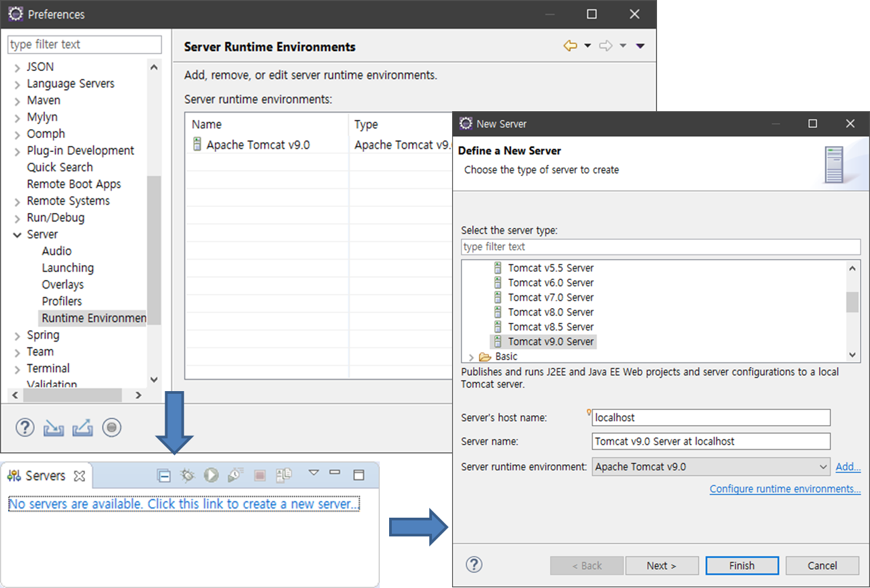Open Preferences help question mark icon
This screenshot has height=588, width=870.
tap(25, 427)
